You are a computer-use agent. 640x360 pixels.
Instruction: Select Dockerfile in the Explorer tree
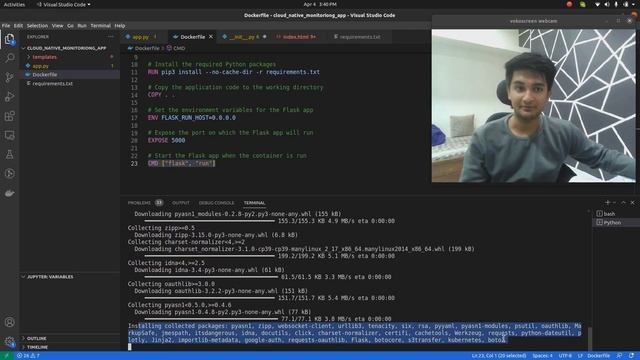pos(45,75)
